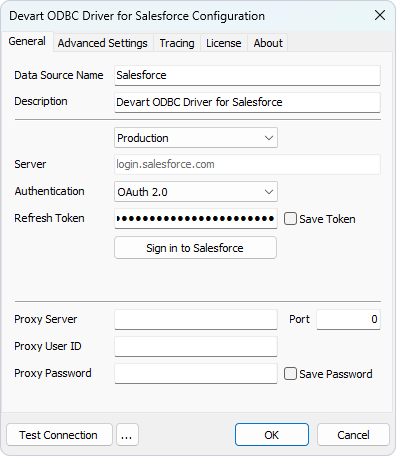
Task: Open the Production environment dropdown
Action: [196, 138]
